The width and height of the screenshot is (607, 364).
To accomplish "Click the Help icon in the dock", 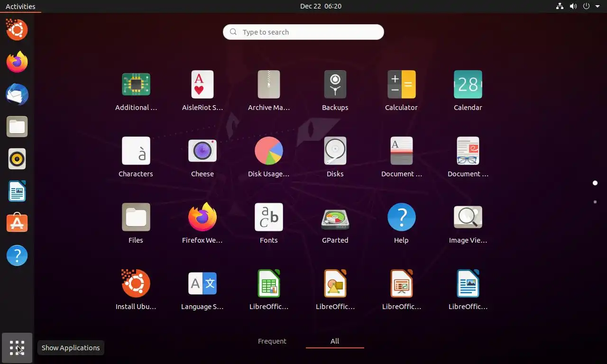I will pos(17,255).
